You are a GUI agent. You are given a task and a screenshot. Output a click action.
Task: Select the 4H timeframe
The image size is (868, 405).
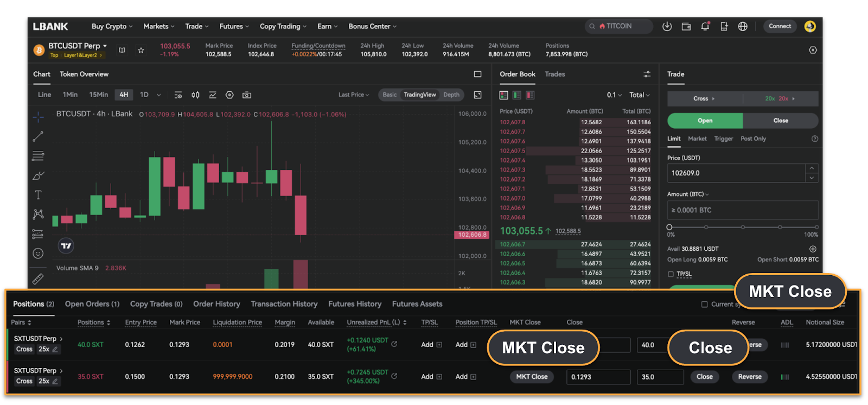124,94
